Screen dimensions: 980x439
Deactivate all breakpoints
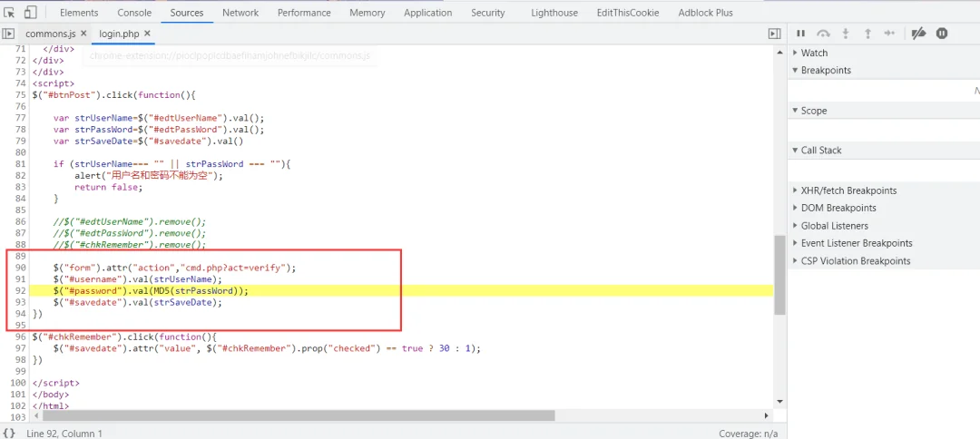pos(918,34)
